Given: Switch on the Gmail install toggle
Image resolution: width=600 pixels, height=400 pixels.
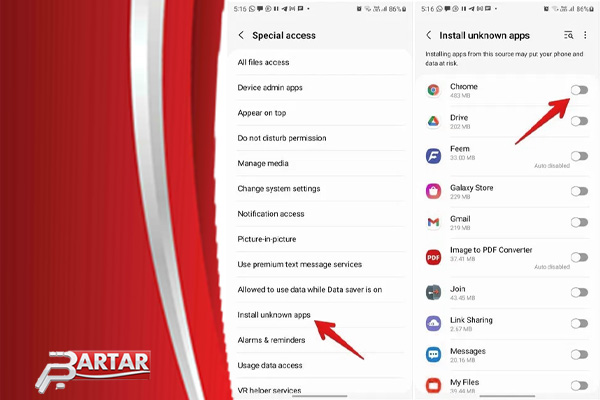Looking at the screenshot, I should point(579,222).
